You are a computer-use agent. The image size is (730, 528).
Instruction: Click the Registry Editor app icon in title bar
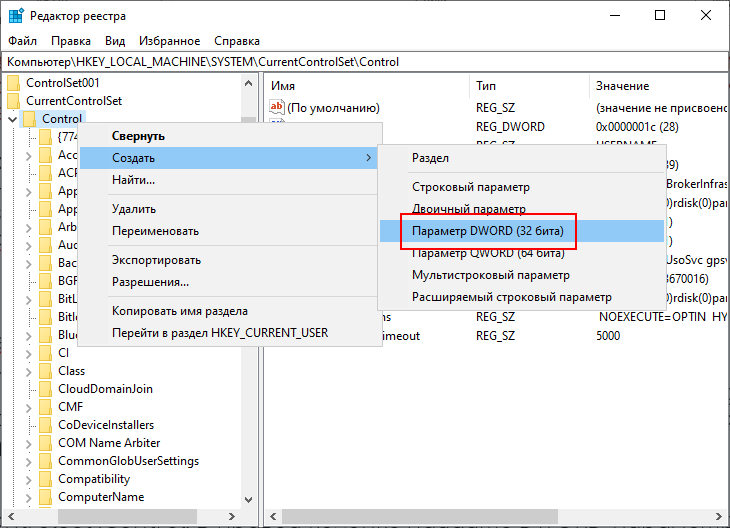click(x=15, y=15)
